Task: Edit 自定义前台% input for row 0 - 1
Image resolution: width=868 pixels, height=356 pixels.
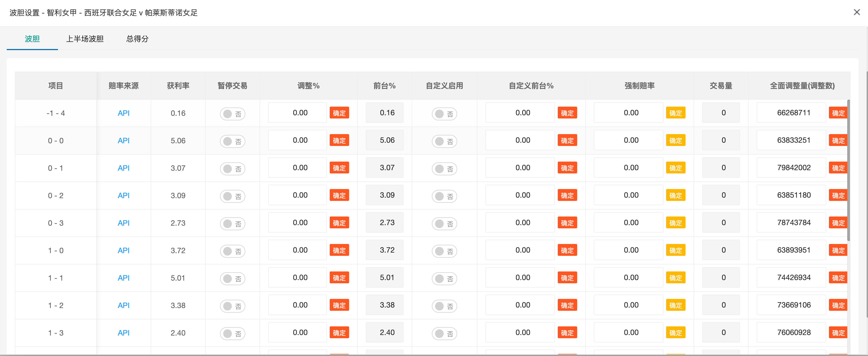Action: click(x=520, y=168)
